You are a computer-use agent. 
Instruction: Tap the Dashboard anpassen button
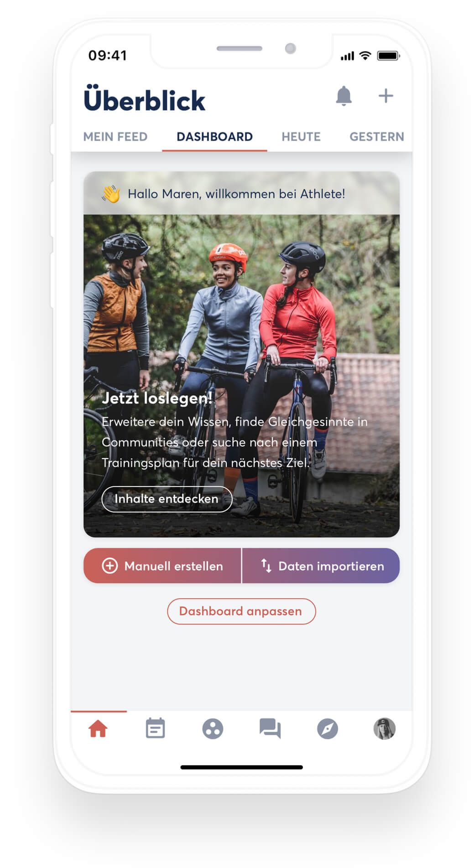[x=241, y=611]
